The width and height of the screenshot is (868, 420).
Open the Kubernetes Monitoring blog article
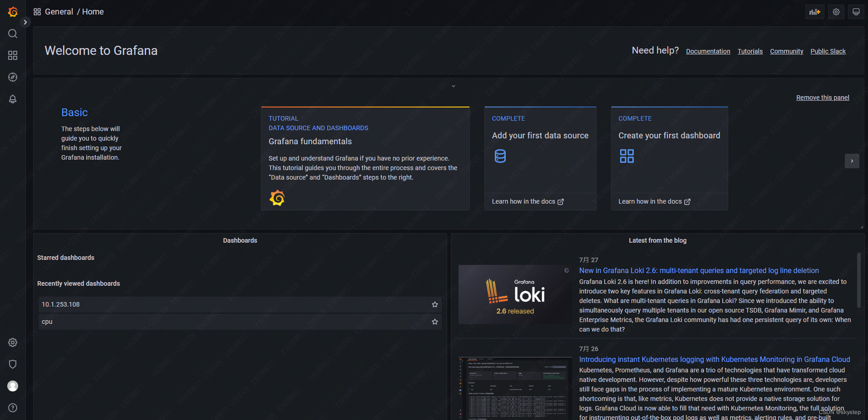715,359
